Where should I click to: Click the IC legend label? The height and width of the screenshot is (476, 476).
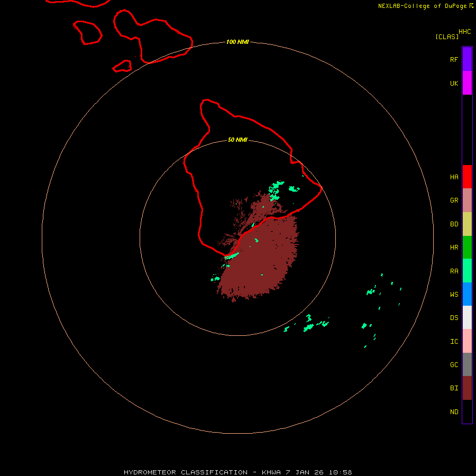point(454,342)
